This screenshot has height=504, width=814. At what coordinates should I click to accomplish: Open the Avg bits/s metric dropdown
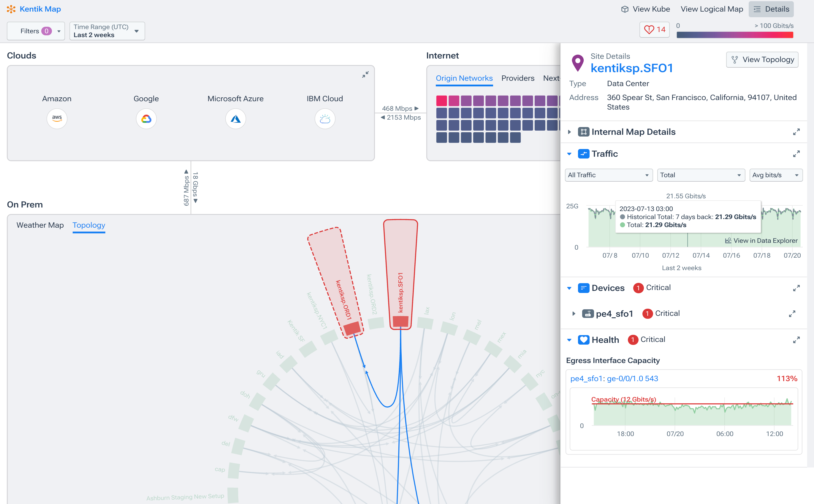[x=776, y=175]
